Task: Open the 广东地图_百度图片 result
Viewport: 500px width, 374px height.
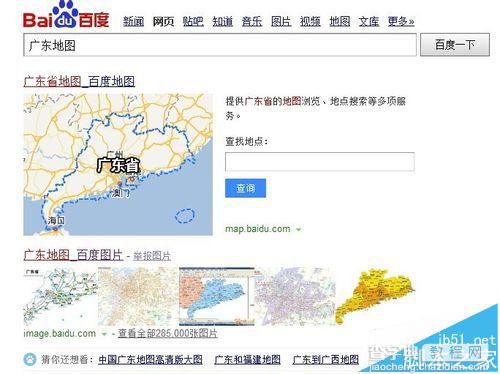Action: pos(73,255)
